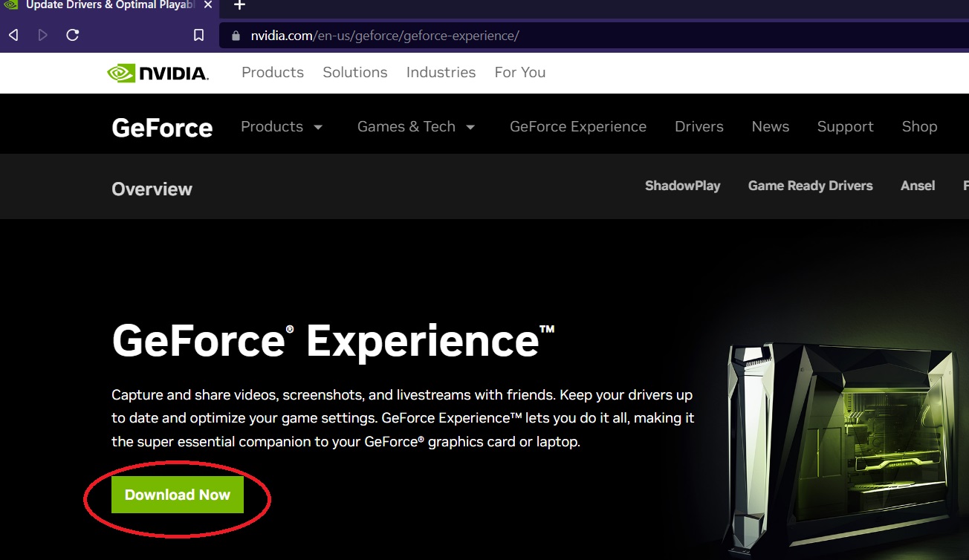Switch to the Ansel section
The image size is (969, 560).
[x=918, y=186]
